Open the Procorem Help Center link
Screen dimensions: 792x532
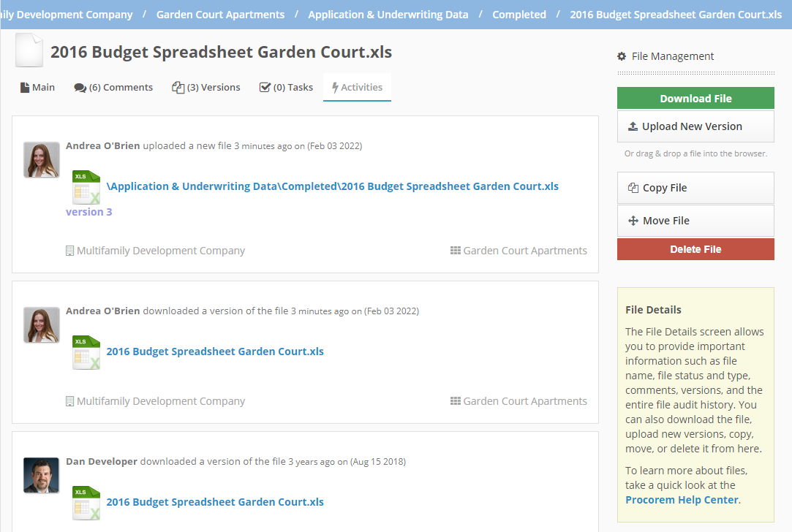pyautogui.click(x=682, y=500)
